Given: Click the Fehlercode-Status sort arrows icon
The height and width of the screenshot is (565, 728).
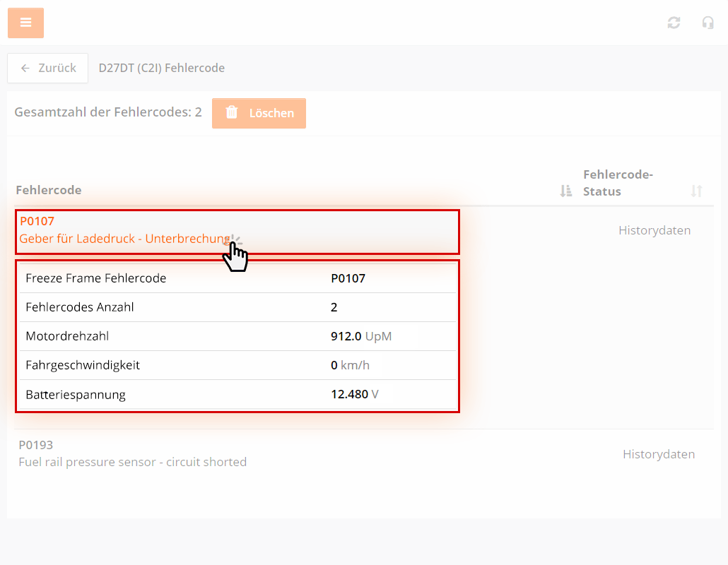Looking at the screenshot, I should click(x=696, y=191).
